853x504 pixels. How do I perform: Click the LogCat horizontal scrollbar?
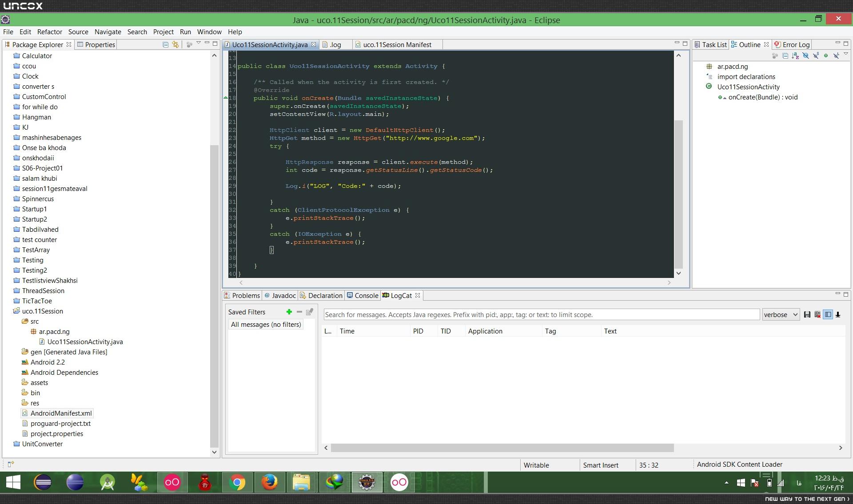coord(502,448)
